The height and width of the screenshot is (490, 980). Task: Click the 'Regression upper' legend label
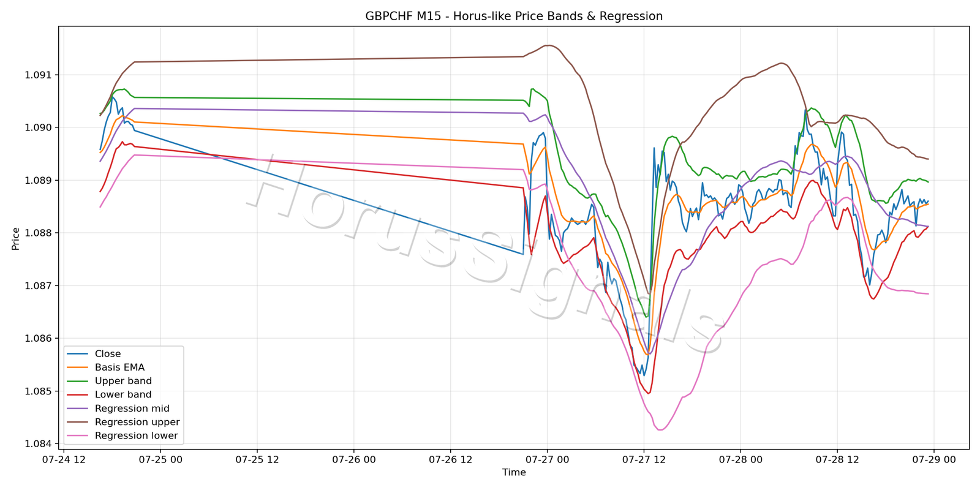click(x=137, y=422)
